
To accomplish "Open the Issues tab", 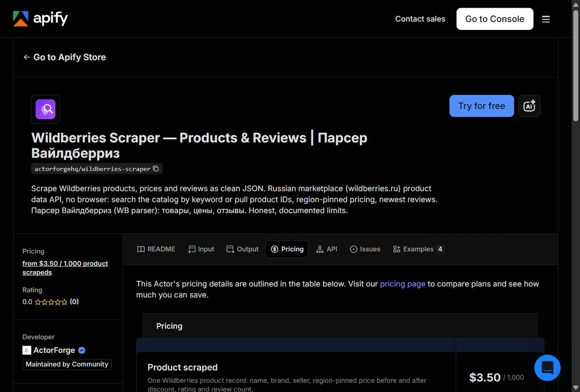I will [365, 249].
